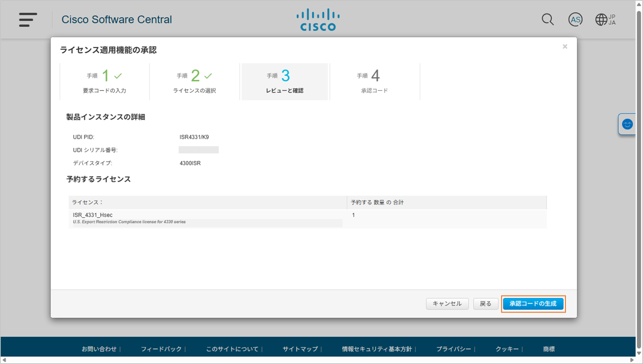Viewport: 643px width, 364px height.
Task: Go to step 1 要求コードの入力
Action: coord(104,82)
